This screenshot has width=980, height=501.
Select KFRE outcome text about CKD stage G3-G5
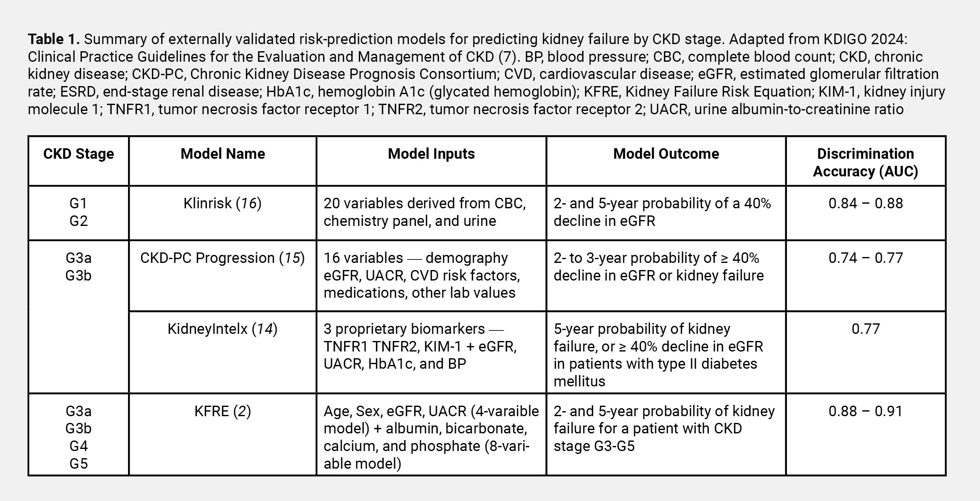pos(664,428)
